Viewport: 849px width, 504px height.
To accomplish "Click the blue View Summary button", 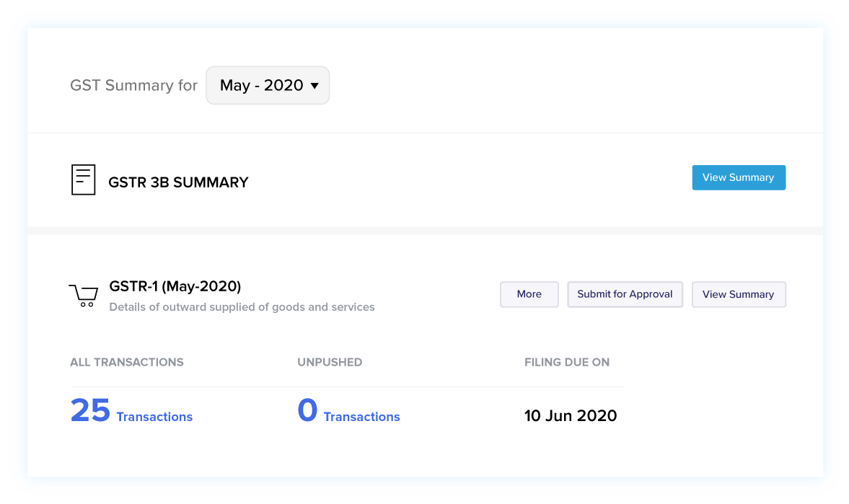I will (x=739, y=177).
